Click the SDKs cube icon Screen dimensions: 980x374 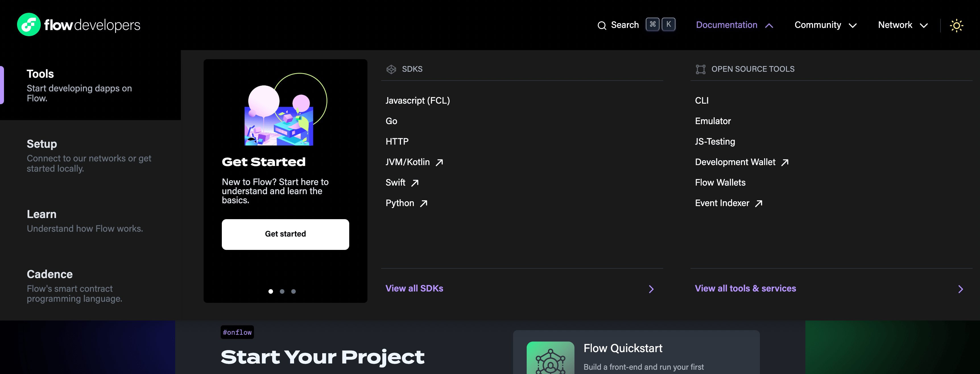click(x=391, y=69)
